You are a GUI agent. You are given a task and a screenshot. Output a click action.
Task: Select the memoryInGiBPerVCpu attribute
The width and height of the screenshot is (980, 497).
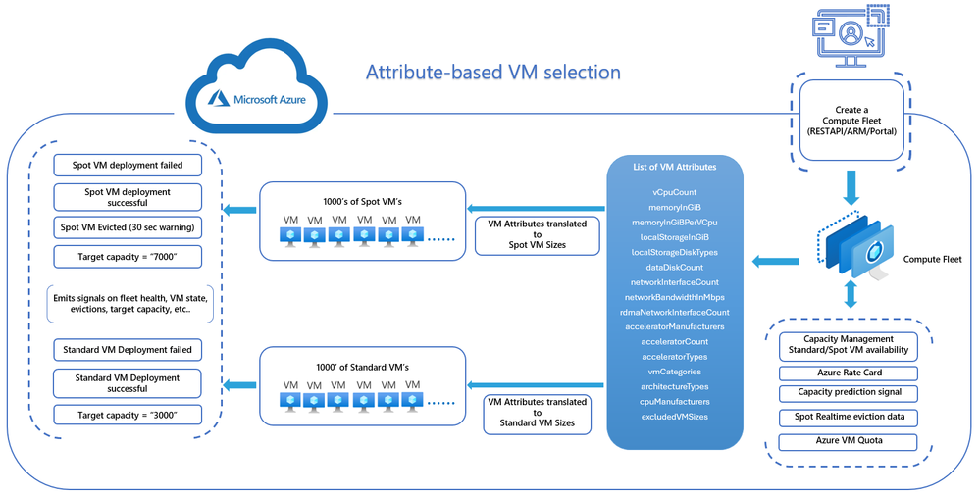tap(675, 223)
